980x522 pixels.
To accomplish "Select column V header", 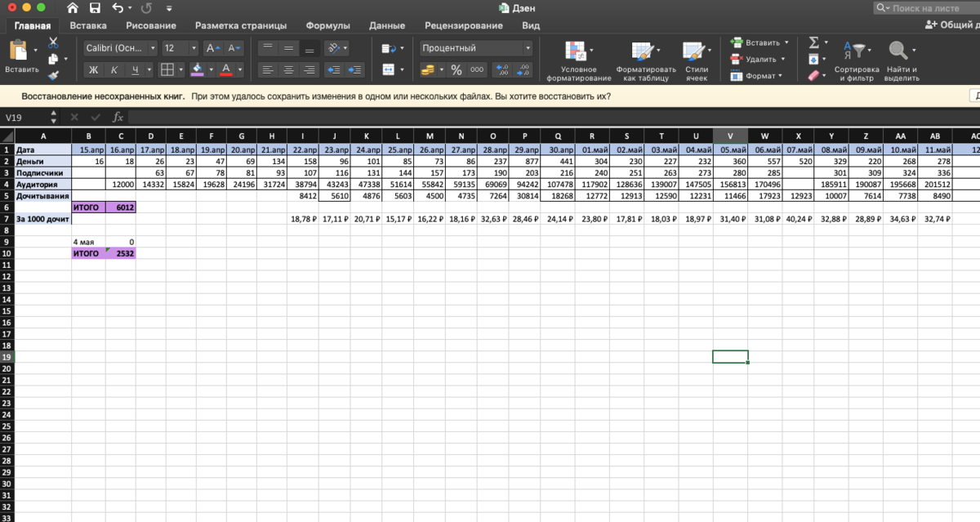I will pos(730,136).
